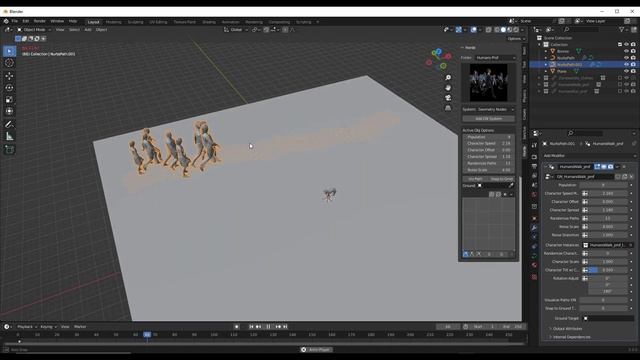The image size is (640, 360).
Task: Select the Transform tool
Action: point(9,111)
